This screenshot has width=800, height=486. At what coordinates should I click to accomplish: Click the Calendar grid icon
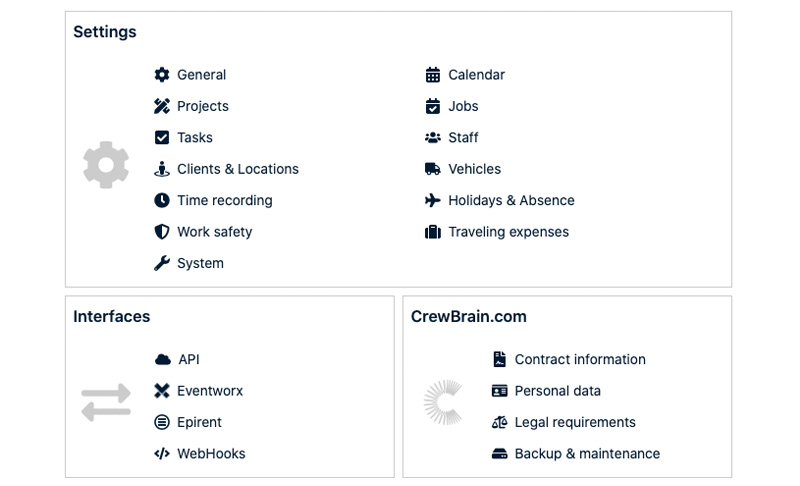click(433, 75)
